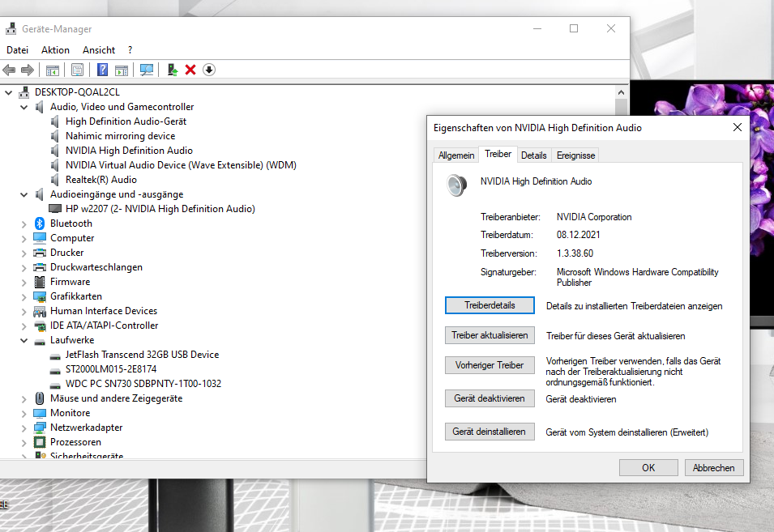774x532 pixels.
Task: Click the Vorheriger Treiber button
Action: (490, 365)
